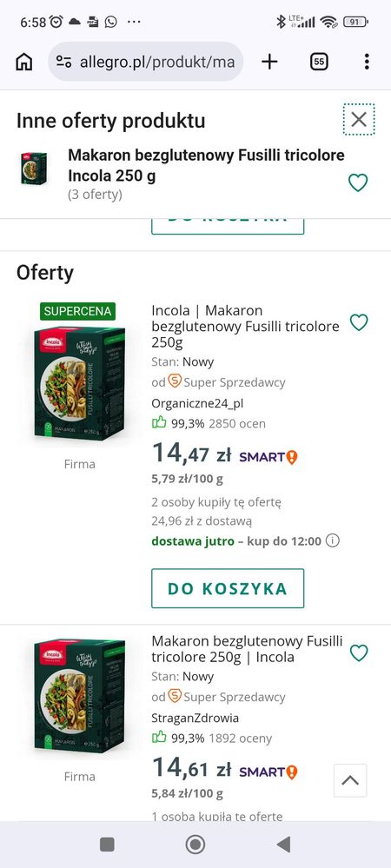The height and width of the screenshot is (868, 391).
Task: Tap the SMART badge on first offer
Action: click(268, 457)
